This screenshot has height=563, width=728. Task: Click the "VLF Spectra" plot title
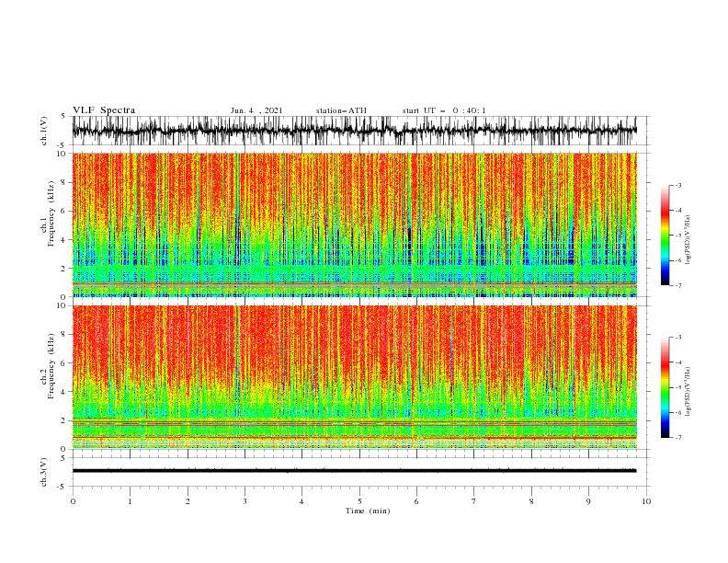coord(104,110)
